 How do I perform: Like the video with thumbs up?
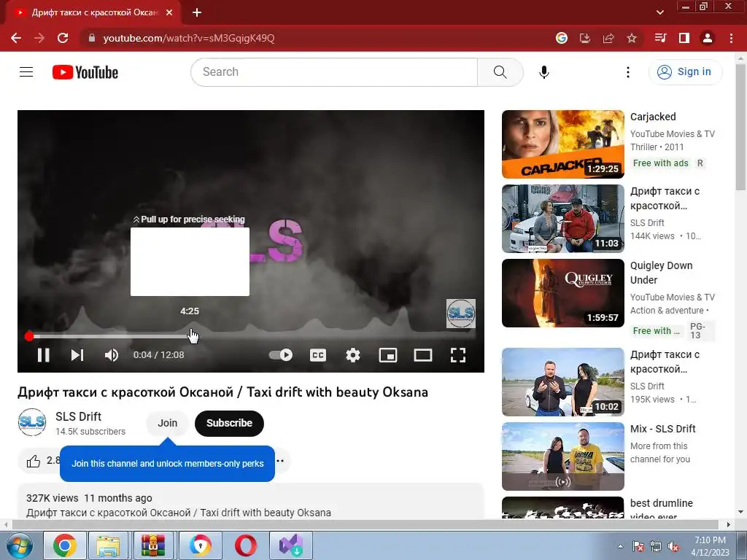(34, 461)
